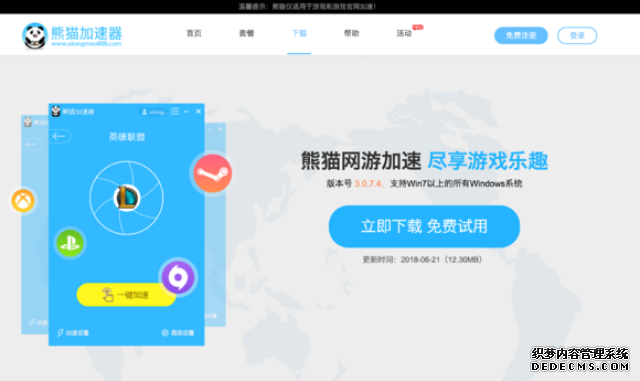Click the Steam icon bubble

[213, 173]
